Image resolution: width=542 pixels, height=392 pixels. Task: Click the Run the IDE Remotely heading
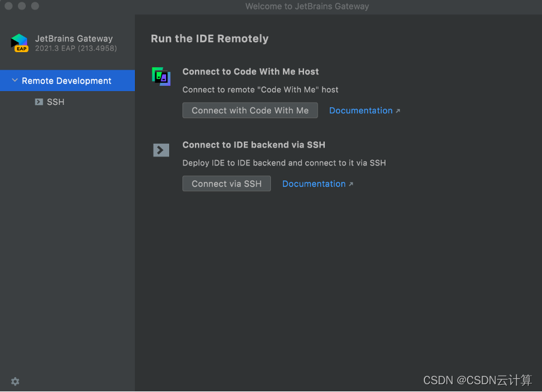tap(209, 38)
